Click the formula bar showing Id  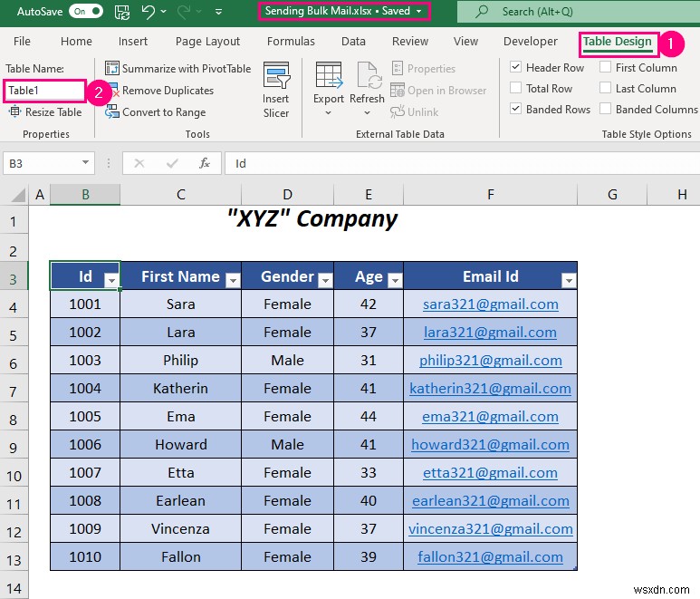(462, 163)
